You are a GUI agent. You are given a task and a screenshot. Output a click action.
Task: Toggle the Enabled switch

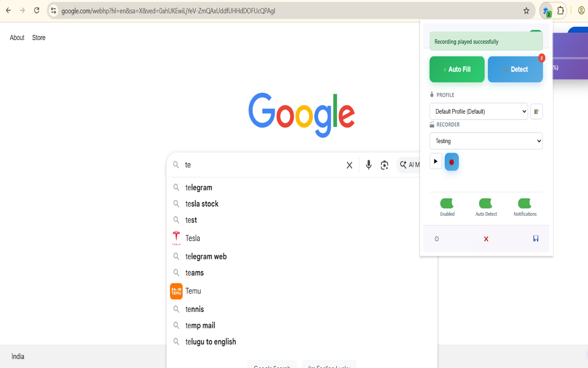pos(447,203)
